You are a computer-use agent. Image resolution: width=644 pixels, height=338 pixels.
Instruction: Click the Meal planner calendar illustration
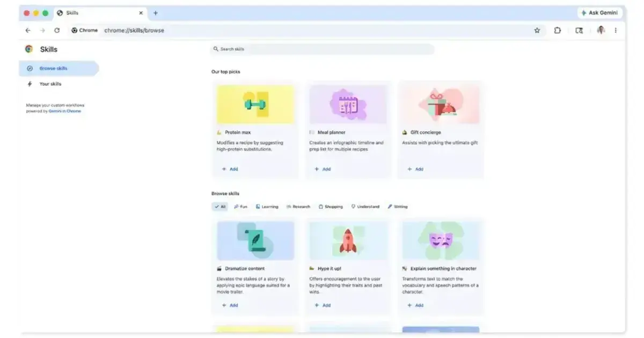tap(348, 103)
